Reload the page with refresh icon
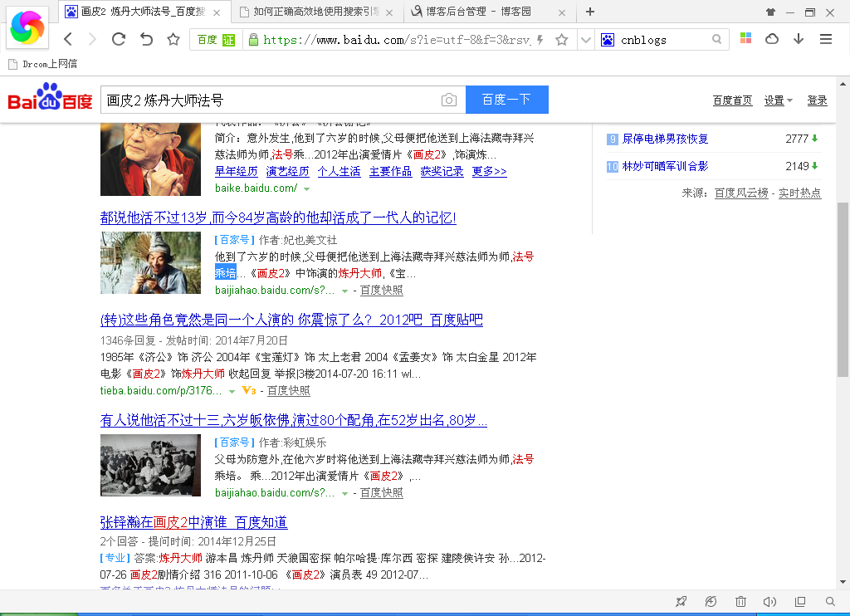Image resolution: width=850 pixels, height=616 pixels. [x=119, y=39]
